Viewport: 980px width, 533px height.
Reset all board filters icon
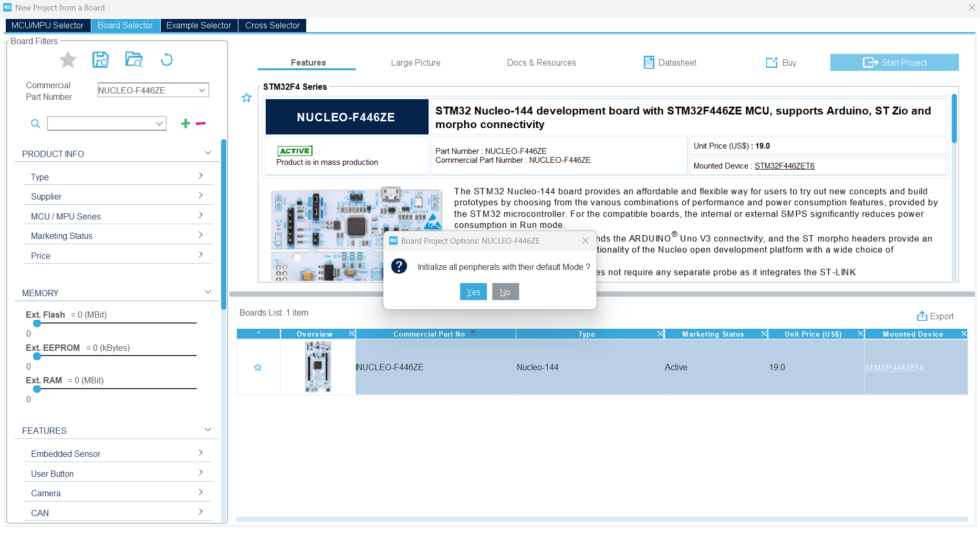(x=166, y=60)
